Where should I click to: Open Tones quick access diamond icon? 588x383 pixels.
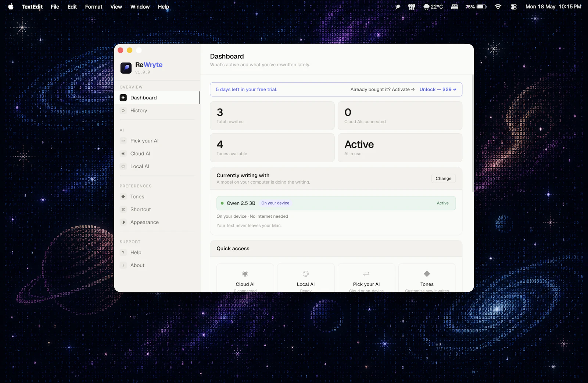tap(427, 274)
